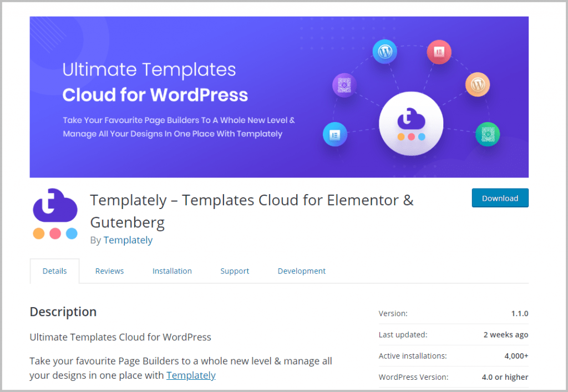Select the version value 1.1.0

point(519,313)
